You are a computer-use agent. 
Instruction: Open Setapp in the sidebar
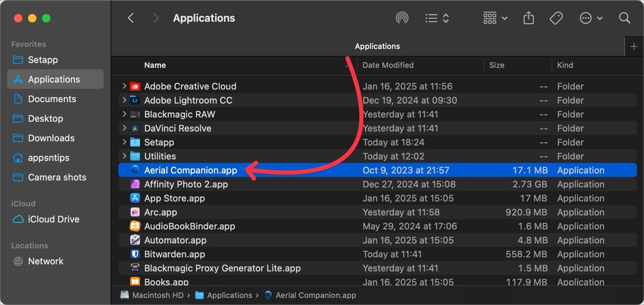pos(55,60)
